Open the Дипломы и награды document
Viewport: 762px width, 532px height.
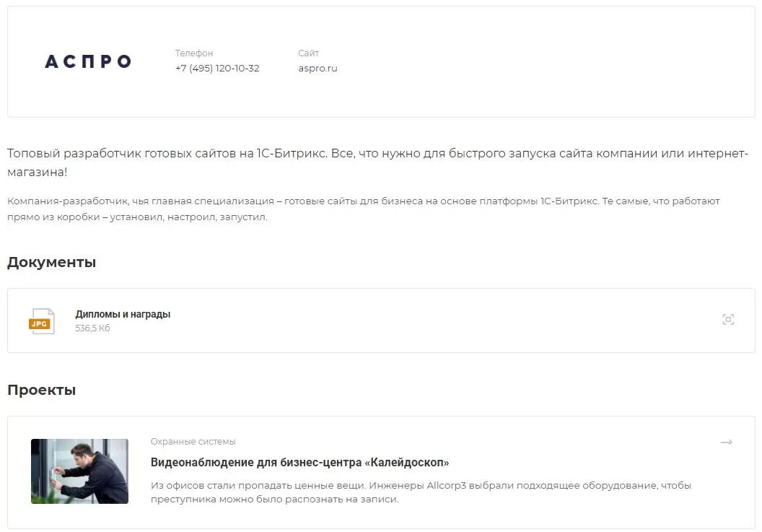point(123,314)
